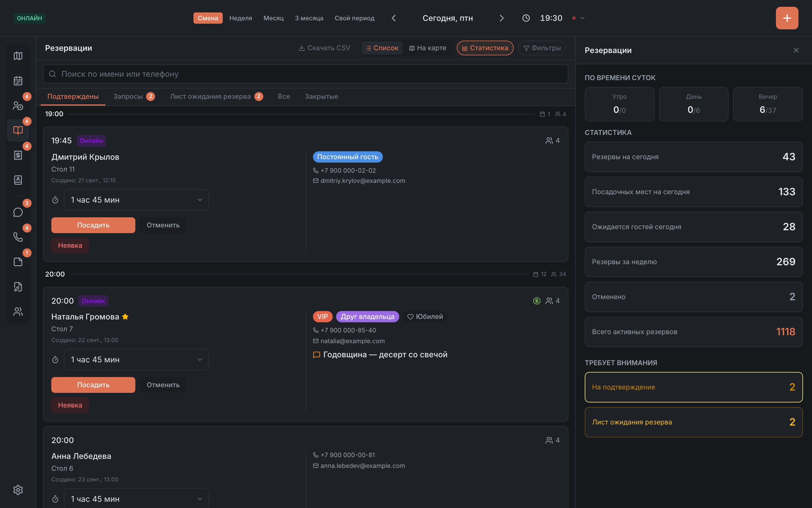Click Отменить for Наталья Громова
Image resolution: width=812 pixels, height=508 pixels.
tap(163, 385)
